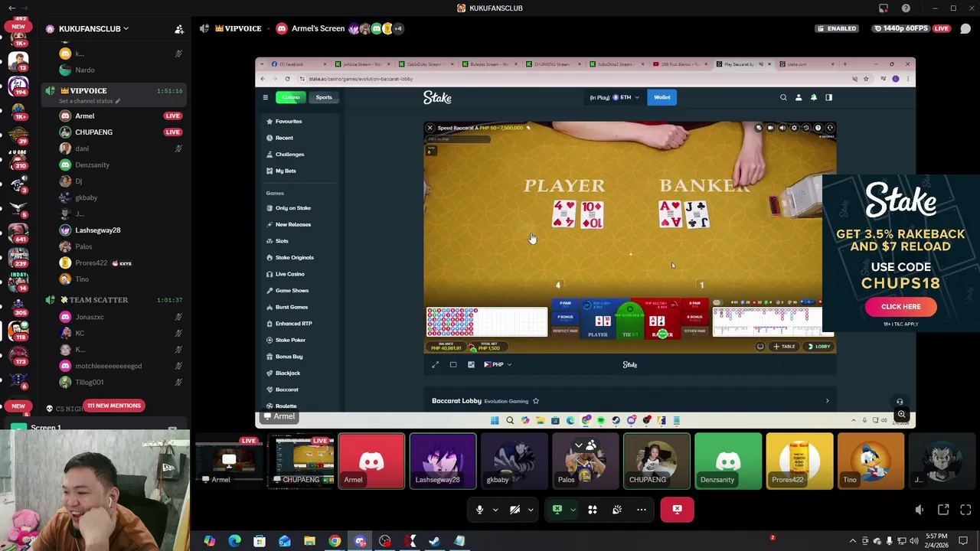Screen dimensions: 980x551
Task: Click the top NEW unread indicator pill
Action: click(x=18, y=27)
